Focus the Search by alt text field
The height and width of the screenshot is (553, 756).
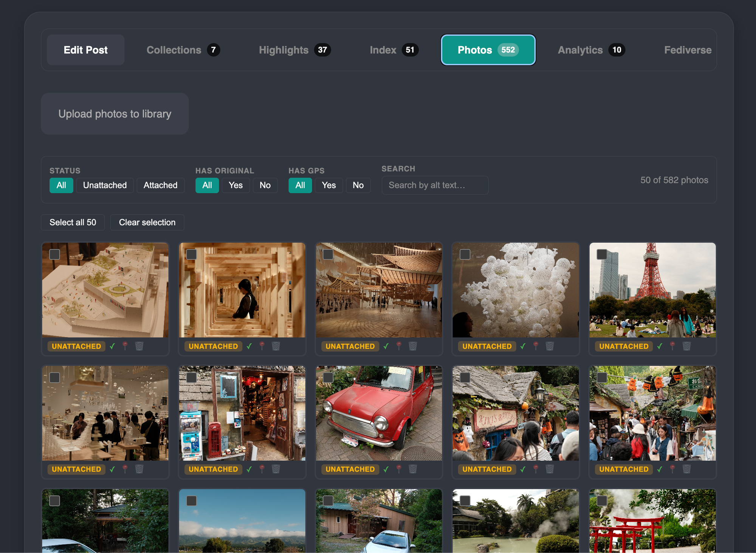click(435, 185)
